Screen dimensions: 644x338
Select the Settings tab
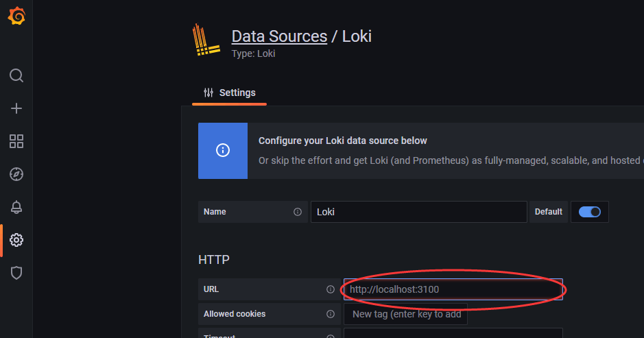(x=230, y=93)
